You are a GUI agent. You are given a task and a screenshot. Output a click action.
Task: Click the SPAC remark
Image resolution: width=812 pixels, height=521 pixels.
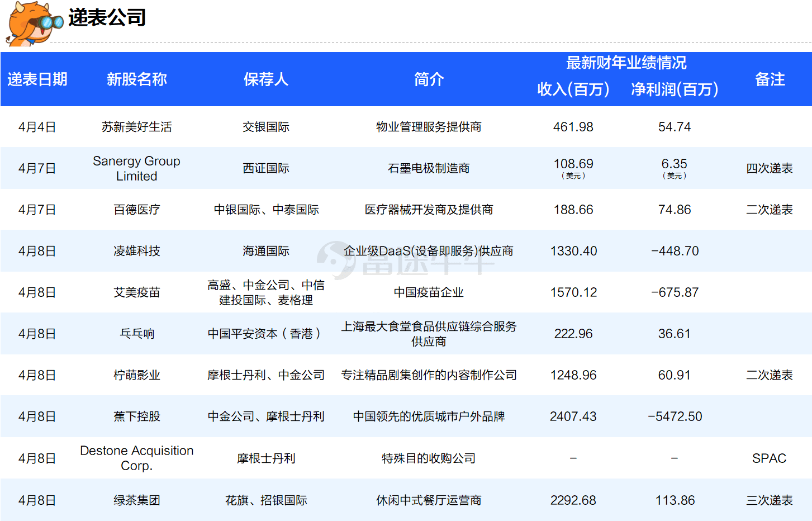770,458
